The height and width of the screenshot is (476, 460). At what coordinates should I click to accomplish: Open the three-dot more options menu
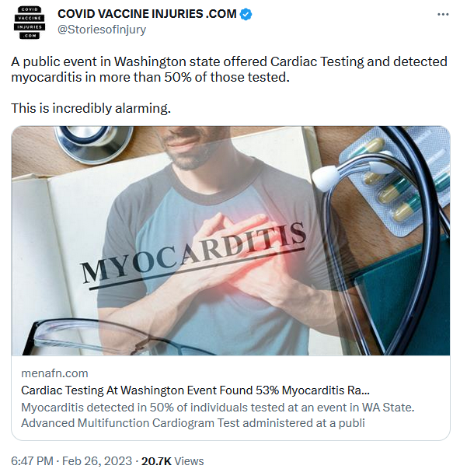coord(443,14)
